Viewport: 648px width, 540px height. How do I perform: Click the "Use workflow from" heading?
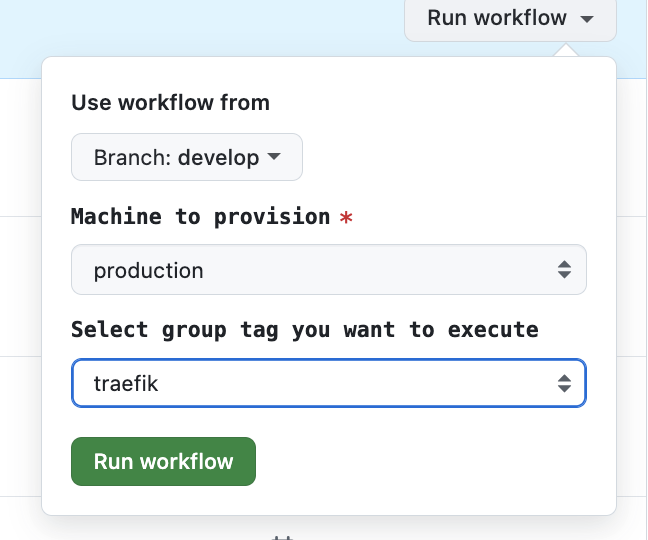[170, 102]
